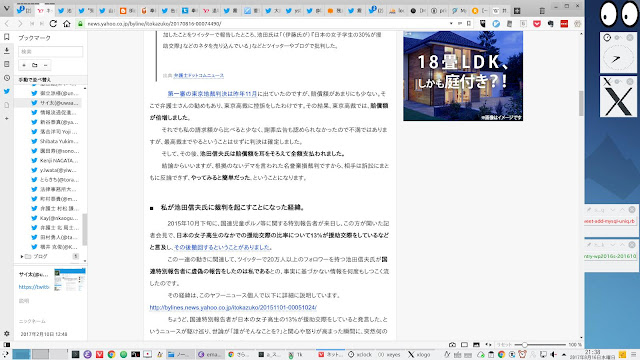Screen dimensions: 640x360
Task: Switch to the active Yahoo tab
Action: click(x=45, y=11)
